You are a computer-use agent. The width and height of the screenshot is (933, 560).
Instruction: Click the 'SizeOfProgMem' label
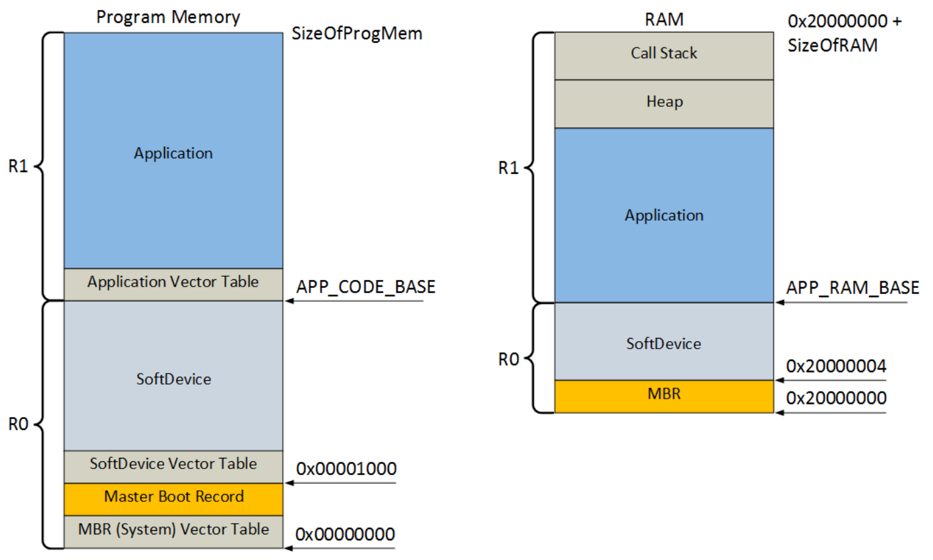tap(357, 34)
